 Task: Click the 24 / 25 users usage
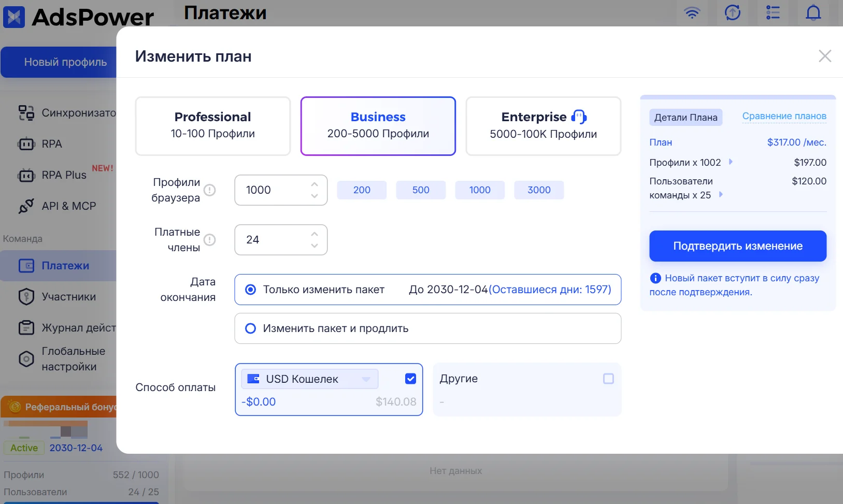[144, 492]
